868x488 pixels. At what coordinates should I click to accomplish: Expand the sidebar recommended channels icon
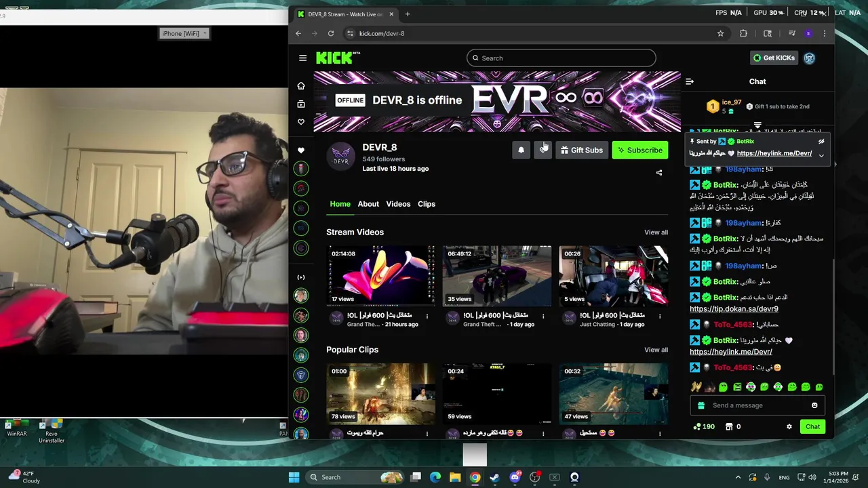(301, 277)
